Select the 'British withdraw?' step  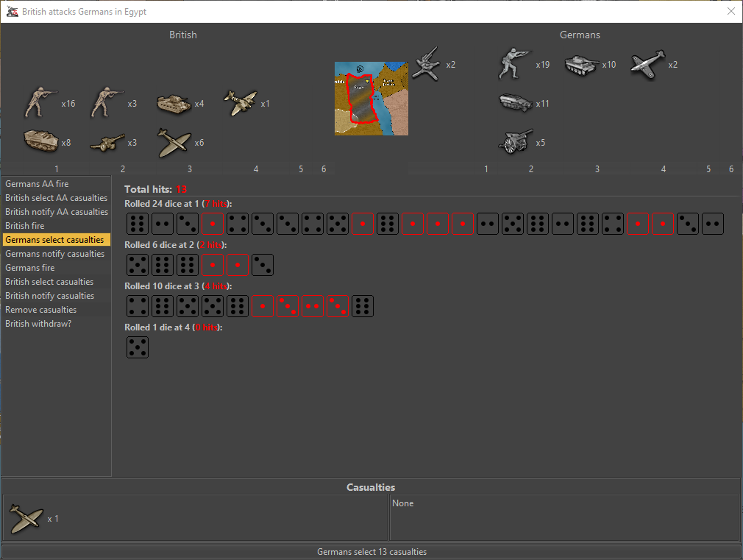tap(38, 324)
